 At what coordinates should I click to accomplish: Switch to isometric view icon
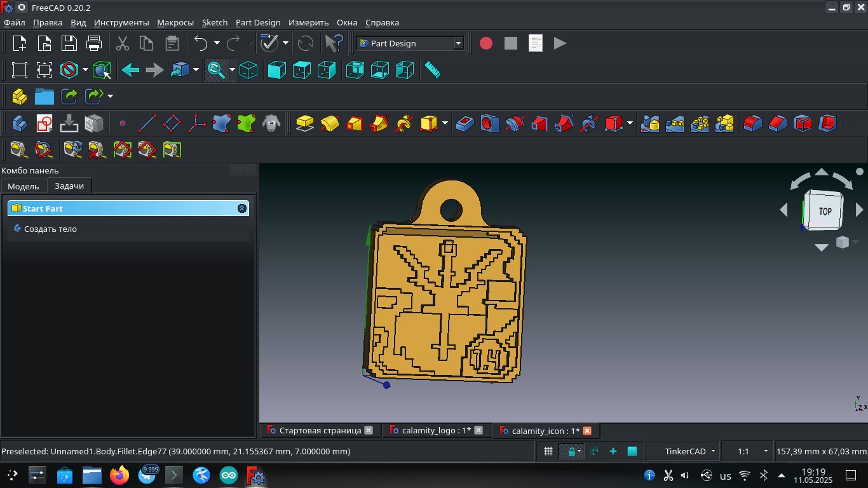(x=248, y=70)
